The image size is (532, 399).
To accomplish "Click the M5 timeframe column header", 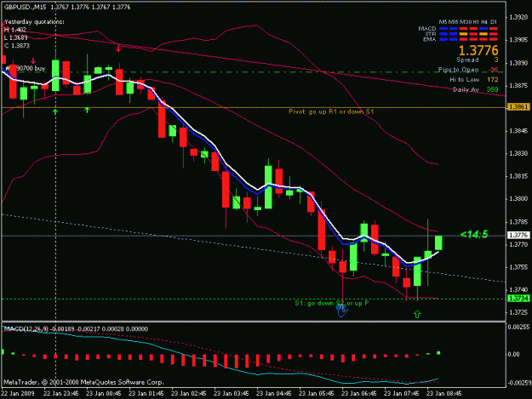I will tap(443, 22).
